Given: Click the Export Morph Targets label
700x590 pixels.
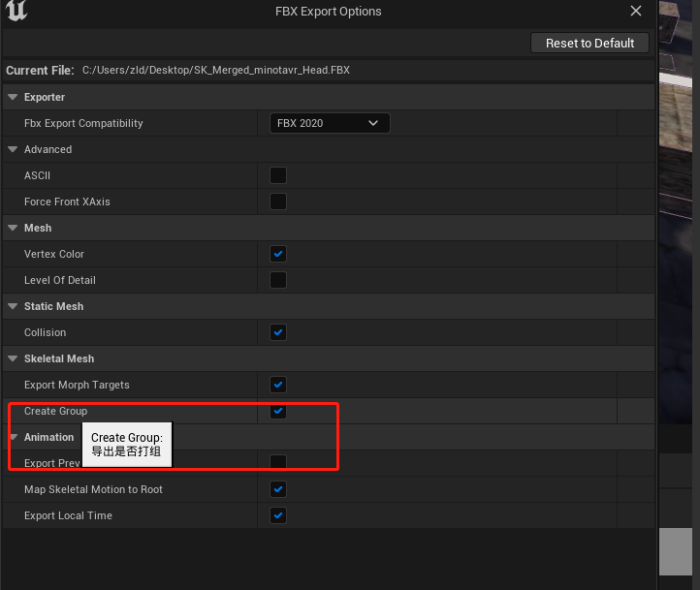Looking at the screenshot, I should pos(77,385).
